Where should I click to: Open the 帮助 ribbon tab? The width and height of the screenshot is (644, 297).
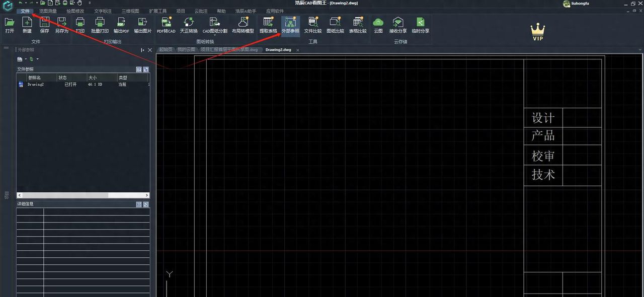[221, 11]
